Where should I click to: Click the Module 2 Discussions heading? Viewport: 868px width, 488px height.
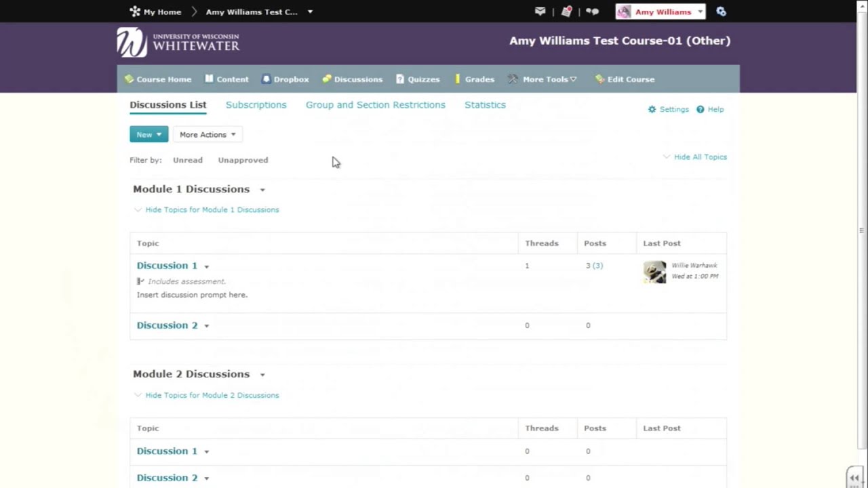(191, 374)
